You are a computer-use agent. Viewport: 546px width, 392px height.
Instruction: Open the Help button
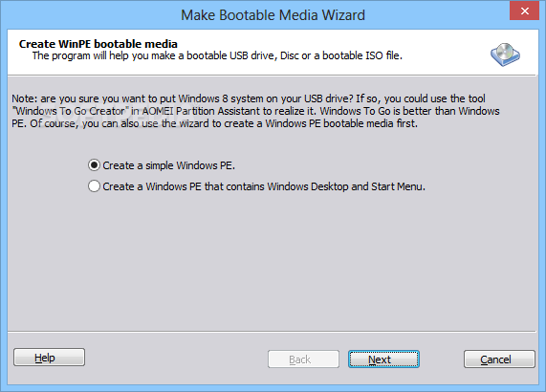49,358
